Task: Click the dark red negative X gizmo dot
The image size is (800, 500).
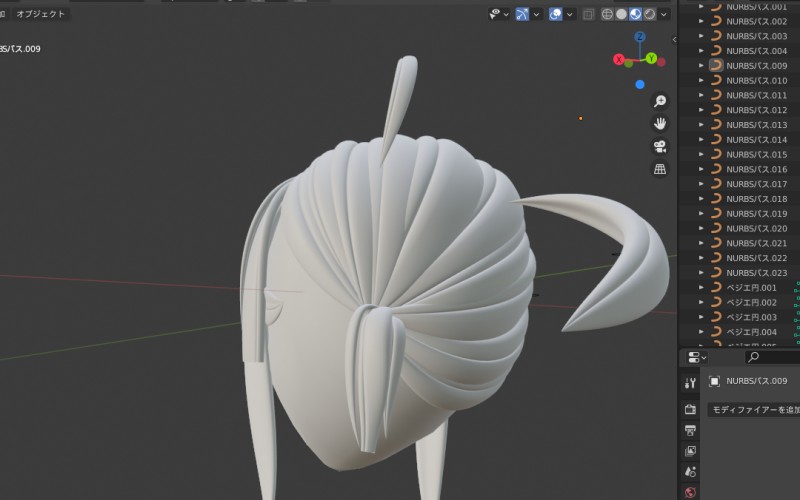Action: point(661,62)
